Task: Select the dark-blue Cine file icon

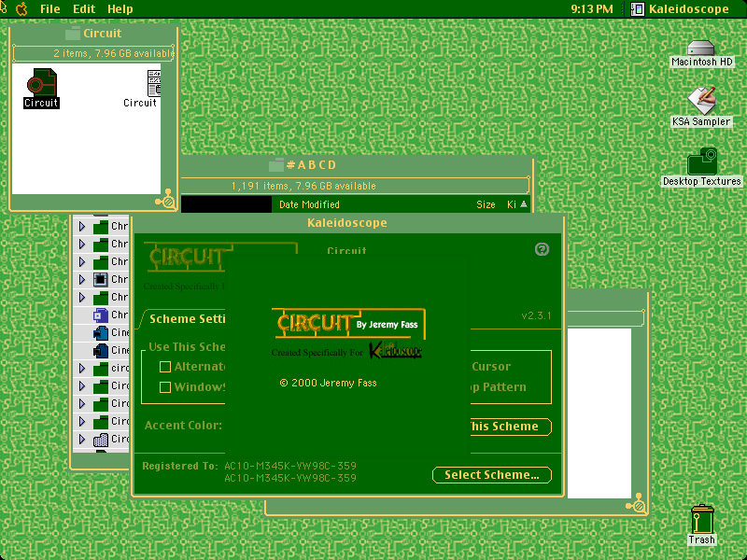Action: point(100,351)
